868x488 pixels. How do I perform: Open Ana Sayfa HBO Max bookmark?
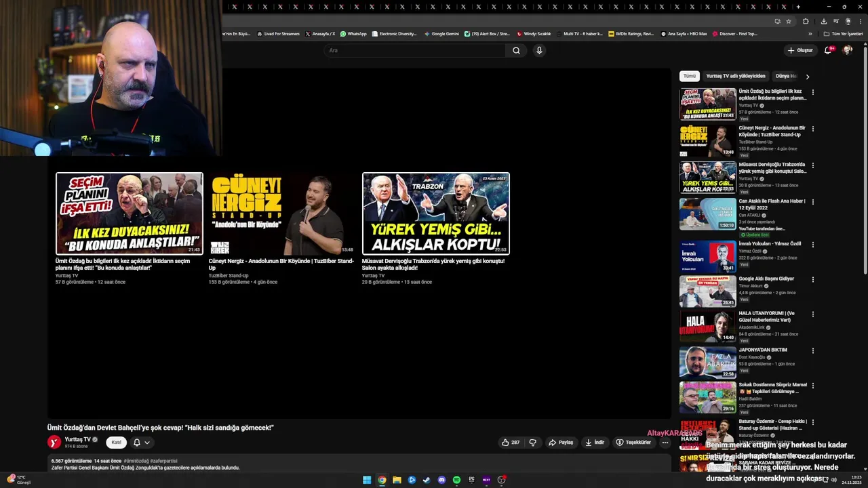(x=684, y=33)
